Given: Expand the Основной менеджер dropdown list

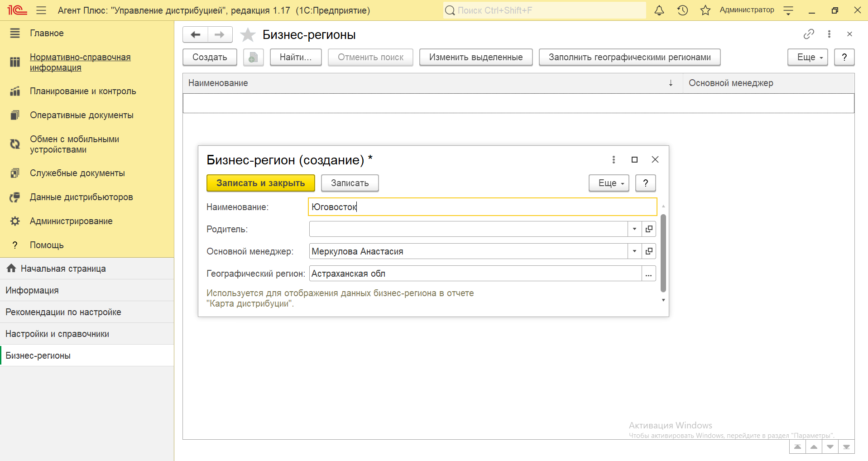Looking at the screenshot, I should (634, 251).
